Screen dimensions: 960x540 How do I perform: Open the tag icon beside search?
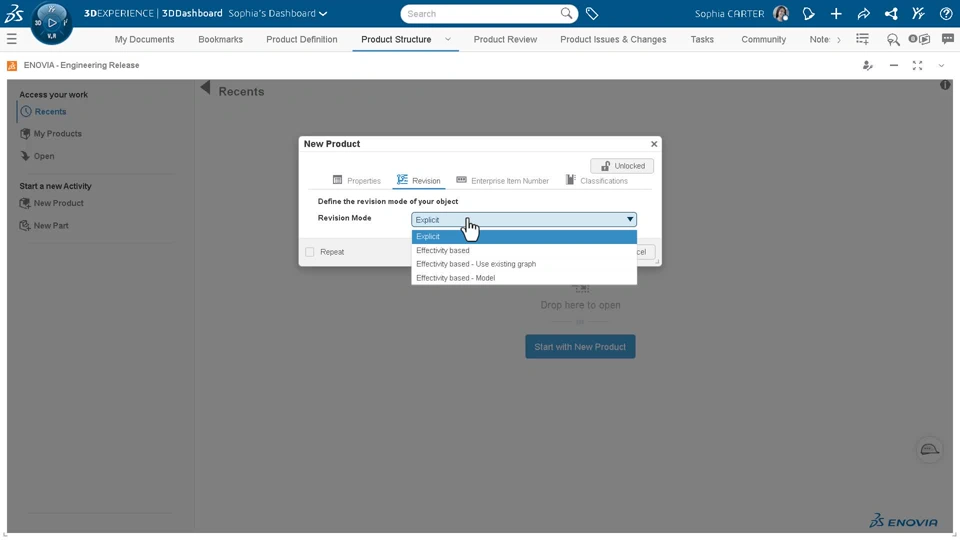pos(592,13)
